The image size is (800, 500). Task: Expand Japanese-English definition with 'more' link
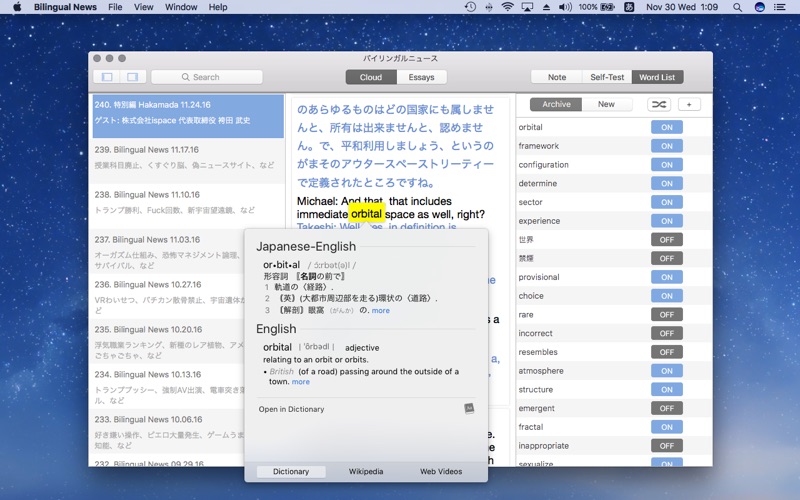(x=381, y=310)
